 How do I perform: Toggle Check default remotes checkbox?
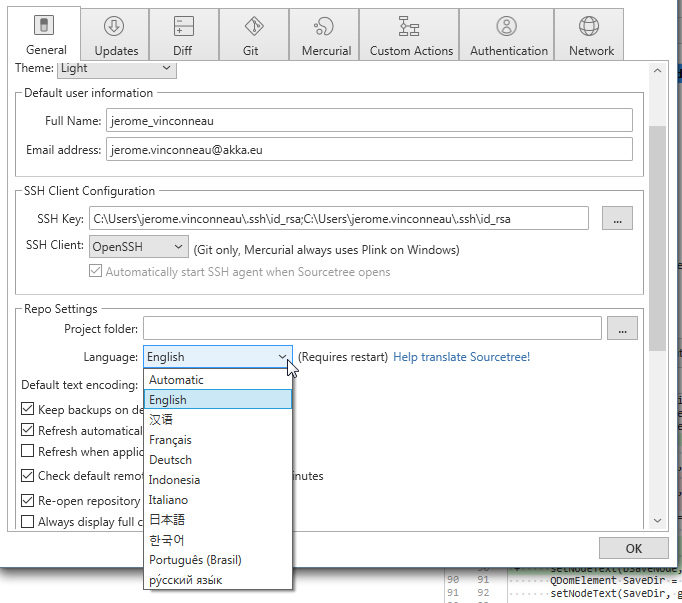[27, 475]
